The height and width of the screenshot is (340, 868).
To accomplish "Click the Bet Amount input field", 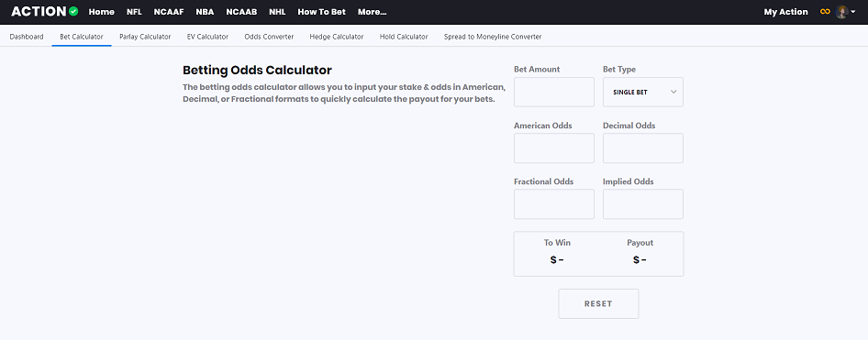I will pos(554,92).
